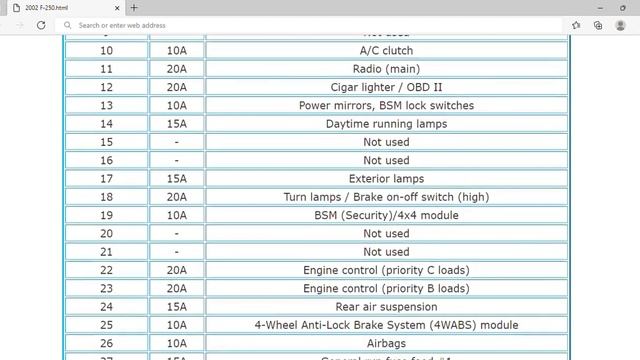The image size is (640, 360).
Task: Click the favorites star icon
Action: [x=576, y=25]
